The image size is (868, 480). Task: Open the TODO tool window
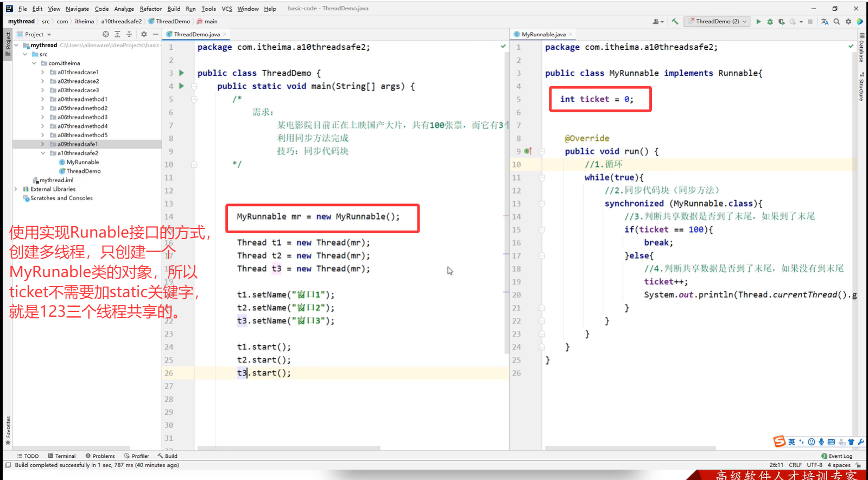[x=28, y=456]
